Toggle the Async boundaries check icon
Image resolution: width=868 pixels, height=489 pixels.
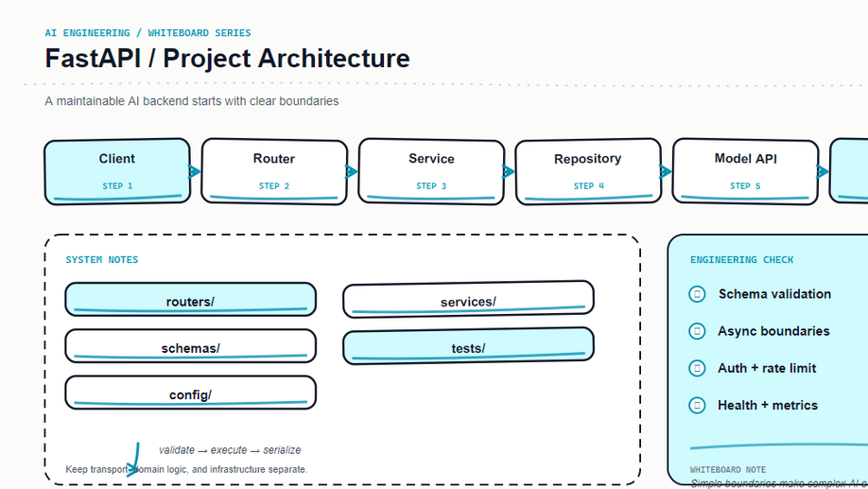(697, 331)
